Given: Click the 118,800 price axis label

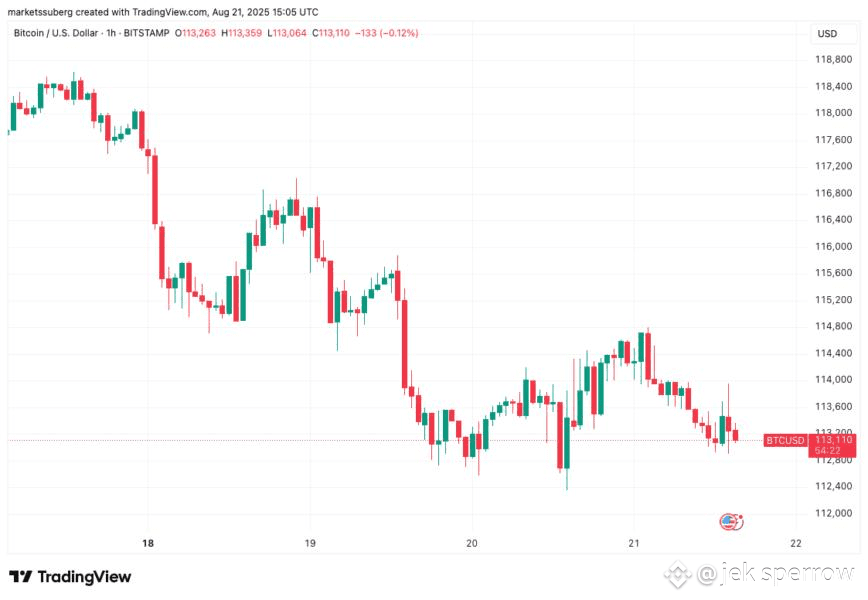Looking at the screenshot, I should tap(833, 60).
